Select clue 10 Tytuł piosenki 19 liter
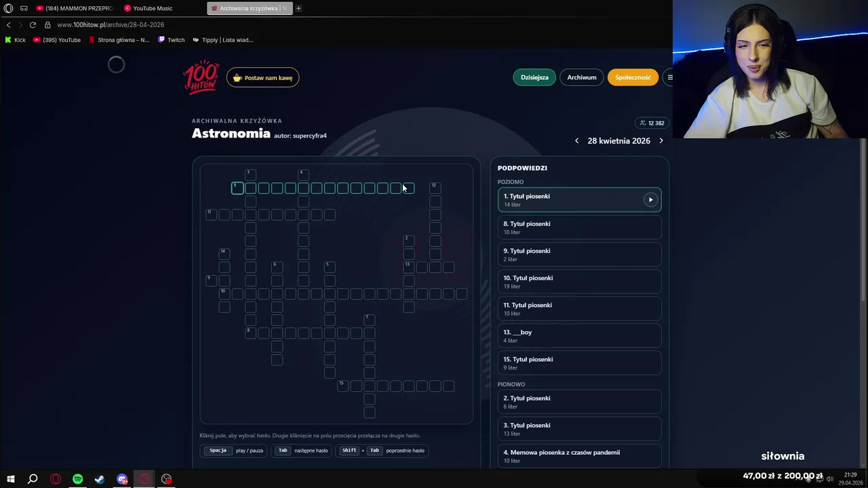This screenshot has height=488, width=868. tap(579, 281)
